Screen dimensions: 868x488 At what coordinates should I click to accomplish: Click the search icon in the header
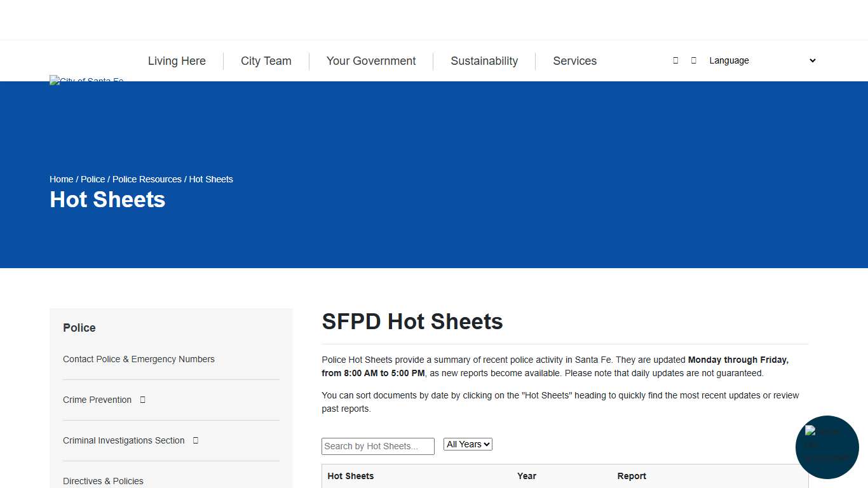(675, 60)
